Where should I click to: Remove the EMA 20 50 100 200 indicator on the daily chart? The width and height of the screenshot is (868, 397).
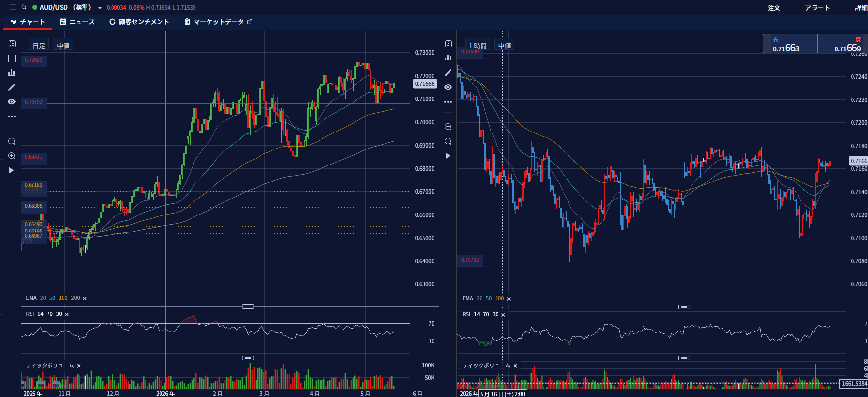pos(85,298)
